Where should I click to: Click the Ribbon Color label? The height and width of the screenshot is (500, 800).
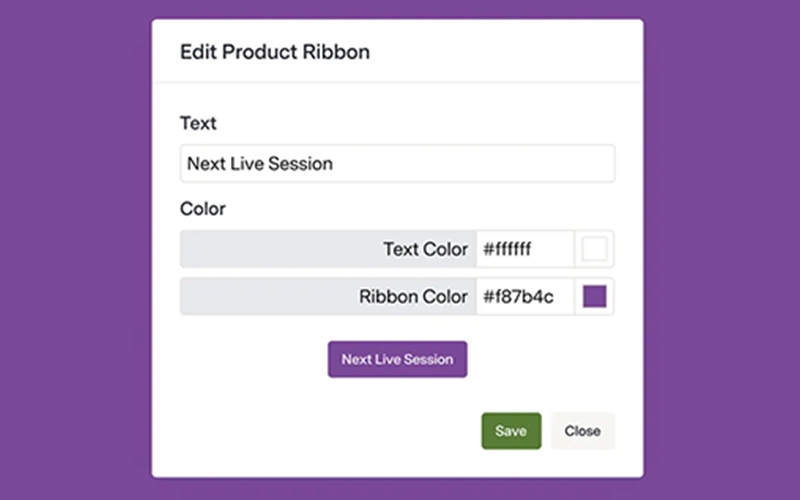tap(413, 297)
